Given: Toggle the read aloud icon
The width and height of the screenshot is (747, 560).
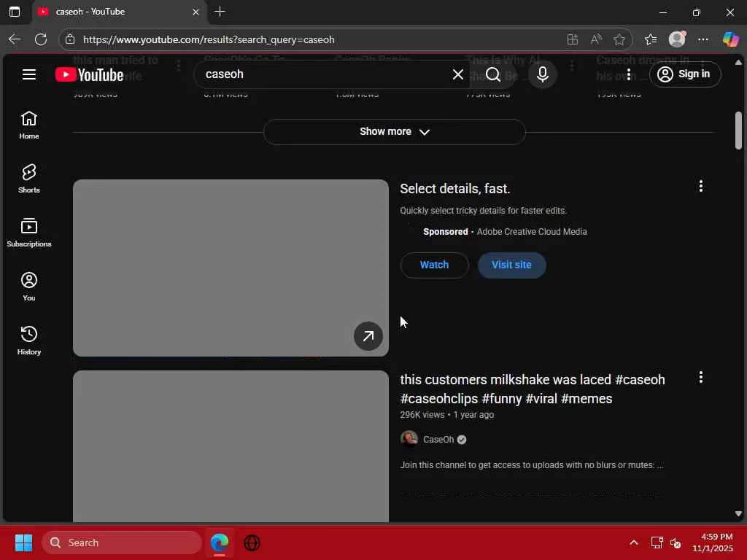Looking at the screenshot, I should coord(596,39).
